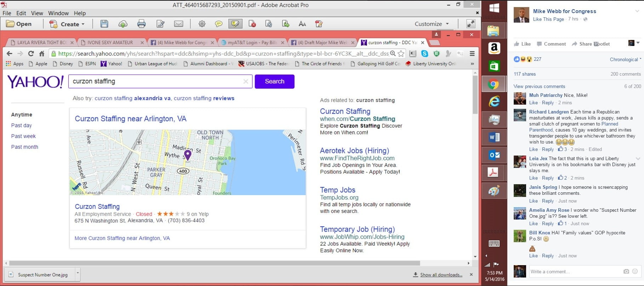The height and width of the screenshot is (286, 644).
Task: Click the text size Aa icon
Action: [x=302, y=24]
